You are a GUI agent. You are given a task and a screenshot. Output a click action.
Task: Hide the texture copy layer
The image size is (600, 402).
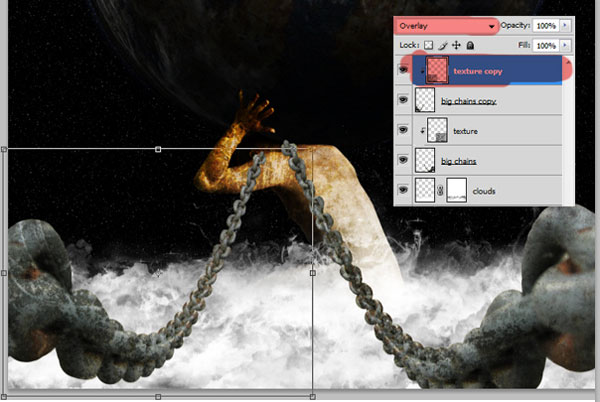403,70
